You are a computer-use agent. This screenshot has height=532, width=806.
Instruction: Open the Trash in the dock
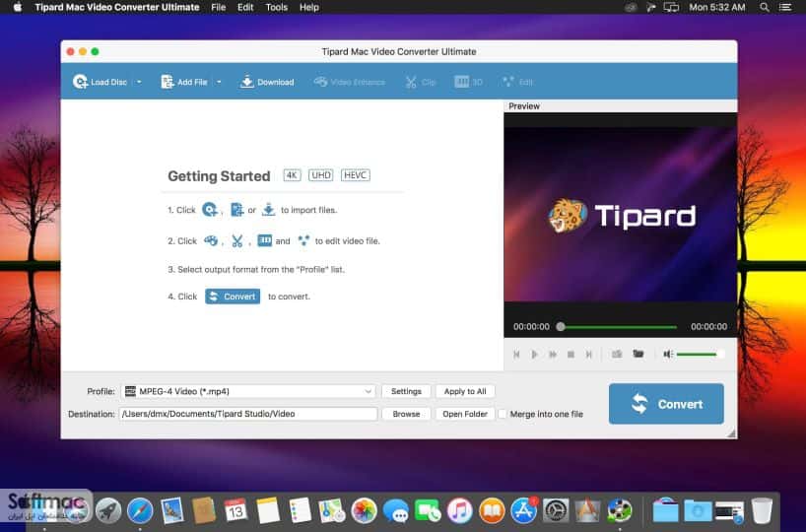pos(762,511)
